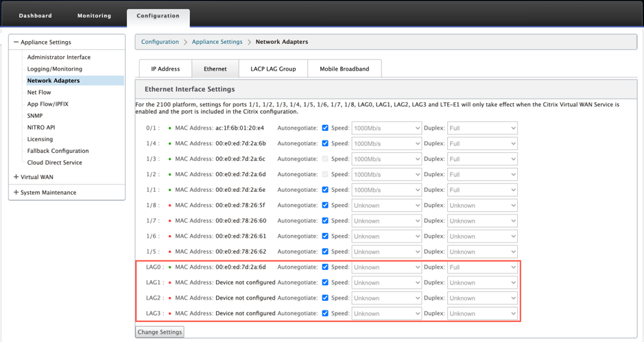
Task: Collapse the Appliance Settings minus icon
Action: [16, 42]
